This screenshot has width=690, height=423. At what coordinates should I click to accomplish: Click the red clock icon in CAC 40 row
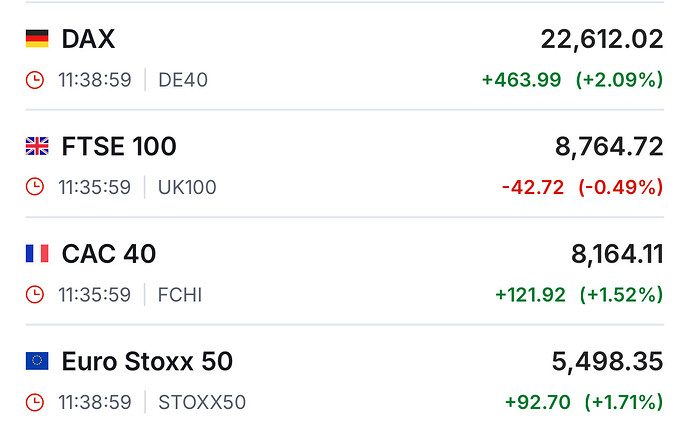(x=35, y=295)
